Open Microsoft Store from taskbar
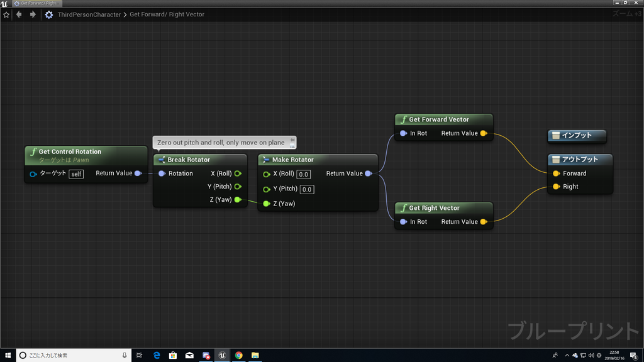The height and width of the screenshot is (362, 644). 173,356
